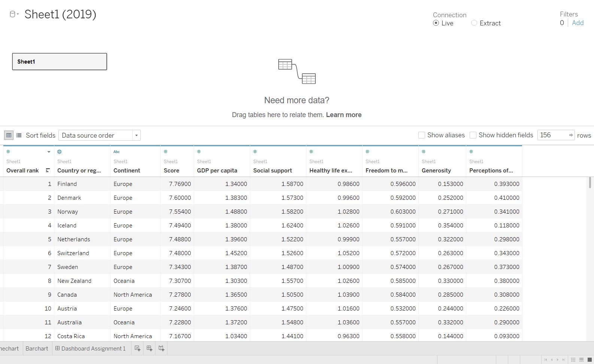Click sort icon beside Overall rank

tap(48, 170)
